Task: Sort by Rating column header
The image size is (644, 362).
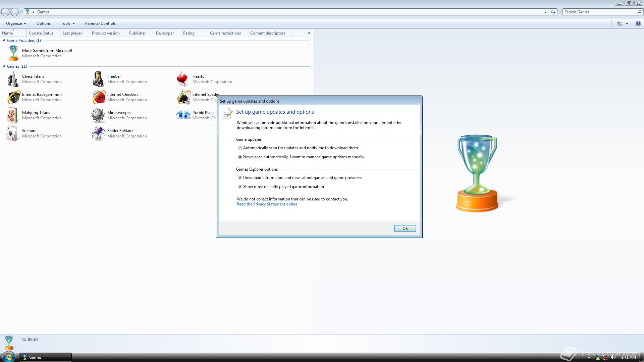Action: (194, 33)
